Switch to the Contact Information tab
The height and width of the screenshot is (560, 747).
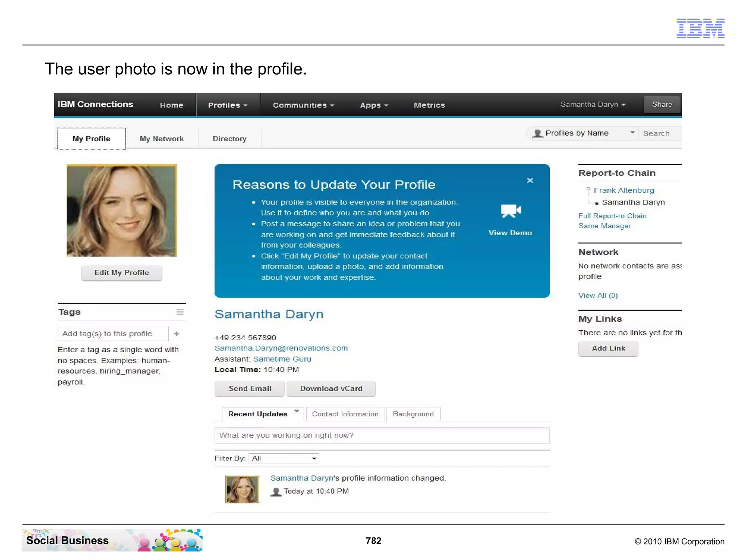pyautogui.click(x=345, y=414)
